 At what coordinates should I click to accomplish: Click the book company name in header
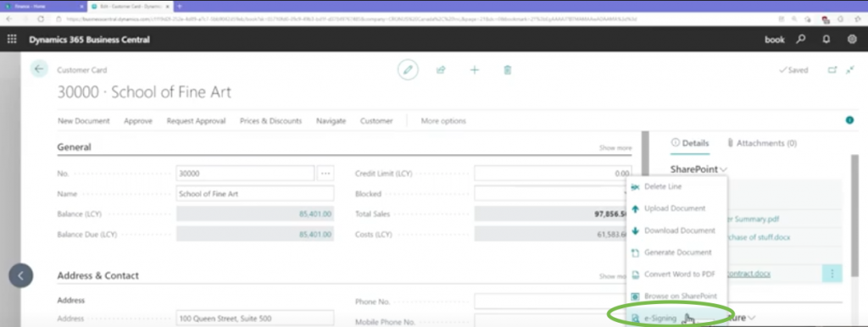pyautogui.click(x=775, y=40)
